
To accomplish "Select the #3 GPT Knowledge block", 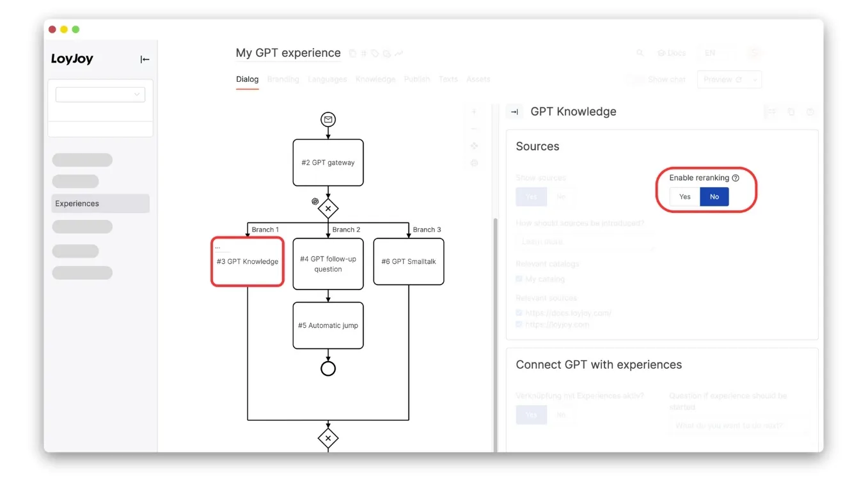I will pyautogui.click(x=248, y=261).
